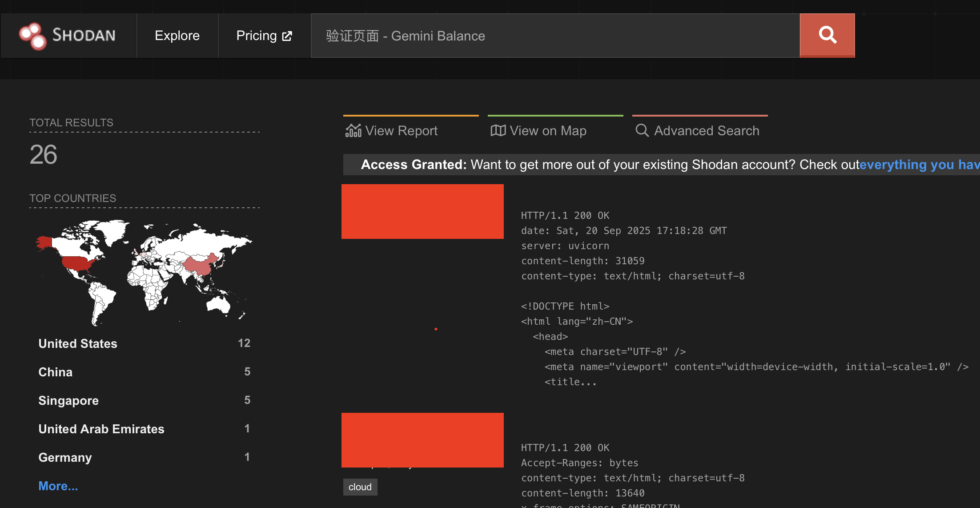Screen dimensions: 980x508
Task: Click the View on Map icon
Action: click(498, 131)
